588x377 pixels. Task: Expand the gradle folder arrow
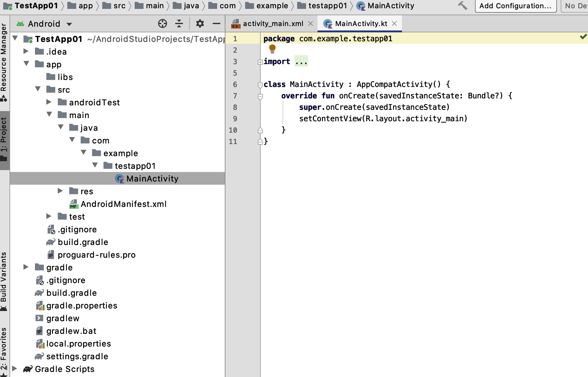pos(26,267)
